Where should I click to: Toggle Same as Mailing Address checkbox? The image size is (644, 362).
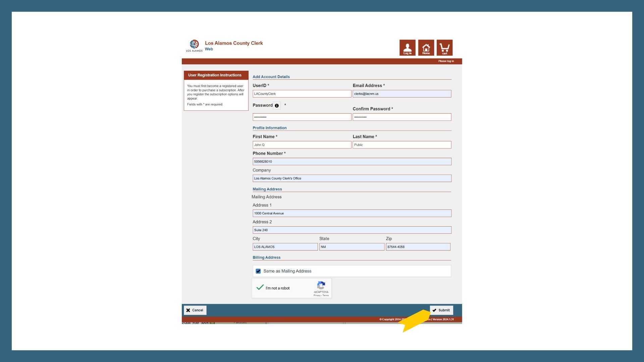tap(258, 271)
